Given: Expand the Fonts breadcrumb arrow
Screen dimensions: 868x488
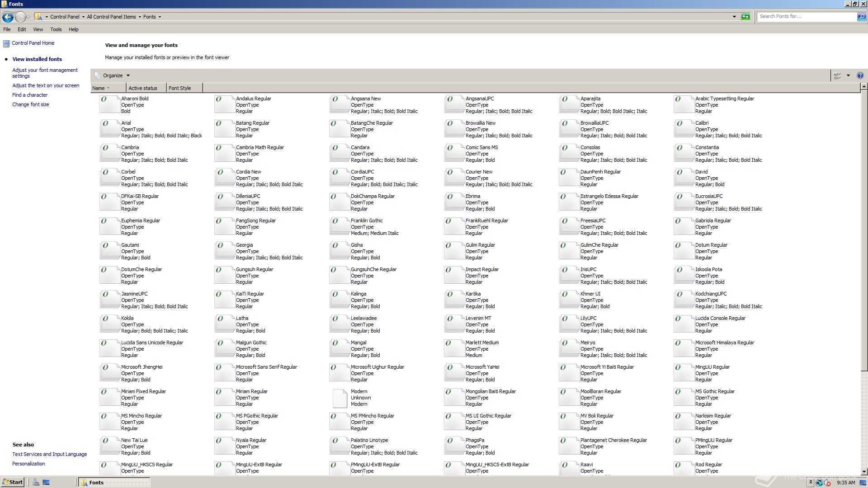Looking at the screenshot, I should [x=160, y=17].
